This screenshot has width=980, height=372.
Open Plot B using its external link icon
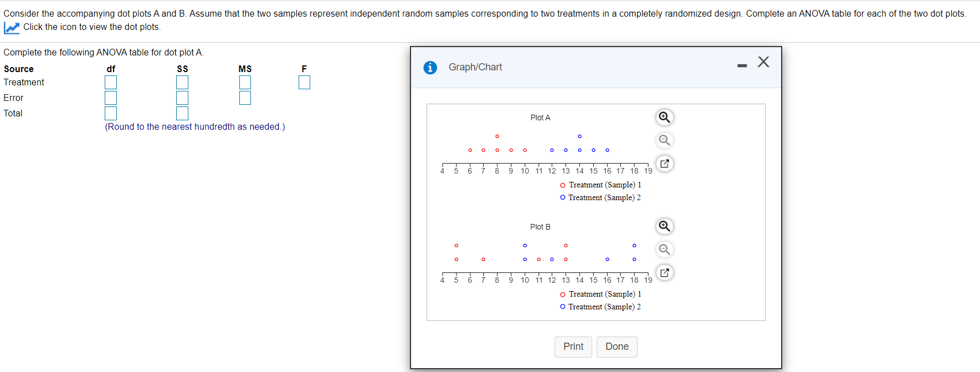(665, 272)
